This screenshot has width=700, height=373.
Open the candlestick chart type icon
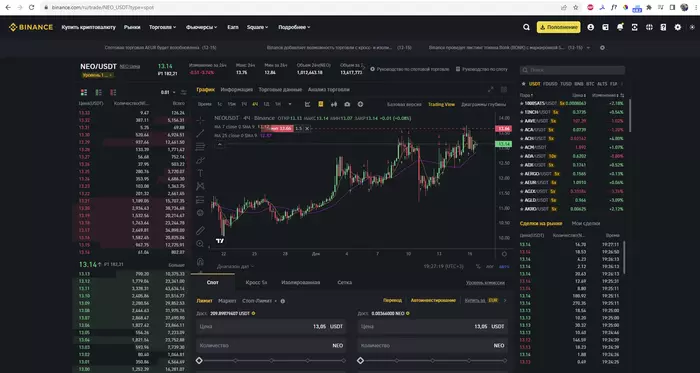click(x=334, y=104)
